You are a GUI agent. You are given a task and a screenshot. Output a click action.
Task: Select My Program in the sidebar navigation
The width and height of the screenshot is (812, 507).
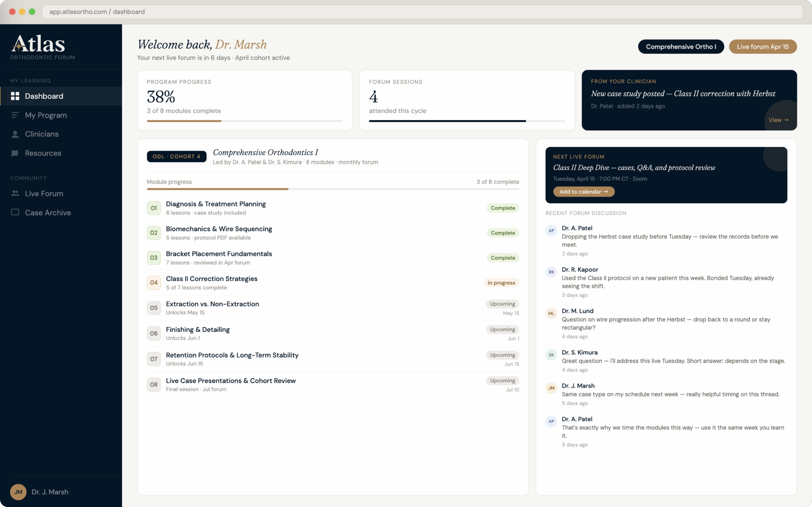[x=46, y=115]
